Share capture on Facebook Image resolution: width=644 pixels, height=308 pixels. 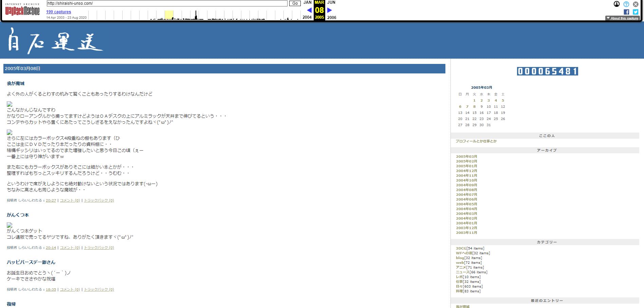tap(626, 12)
